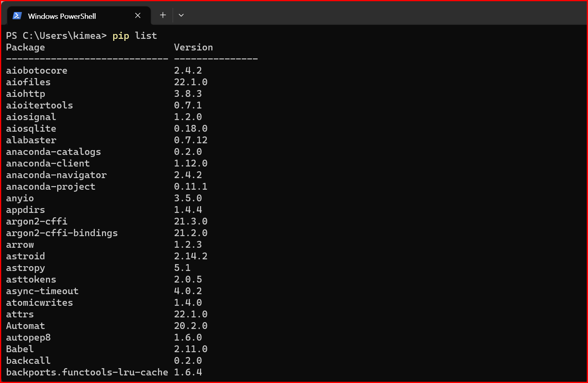
Task: Click the 'anaconda-catalogs' package name
Action: (53, 152)
